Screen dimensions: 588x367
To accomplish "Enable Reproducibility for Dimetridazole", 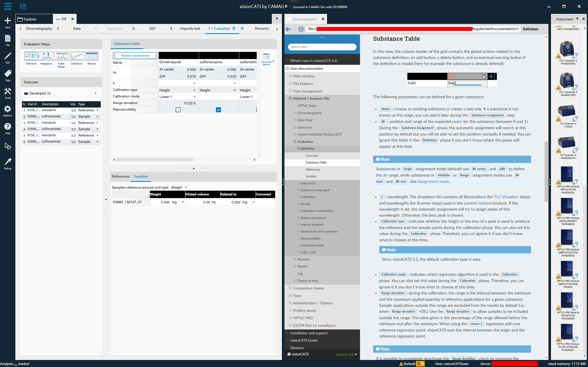I will [x=178, y=110].
